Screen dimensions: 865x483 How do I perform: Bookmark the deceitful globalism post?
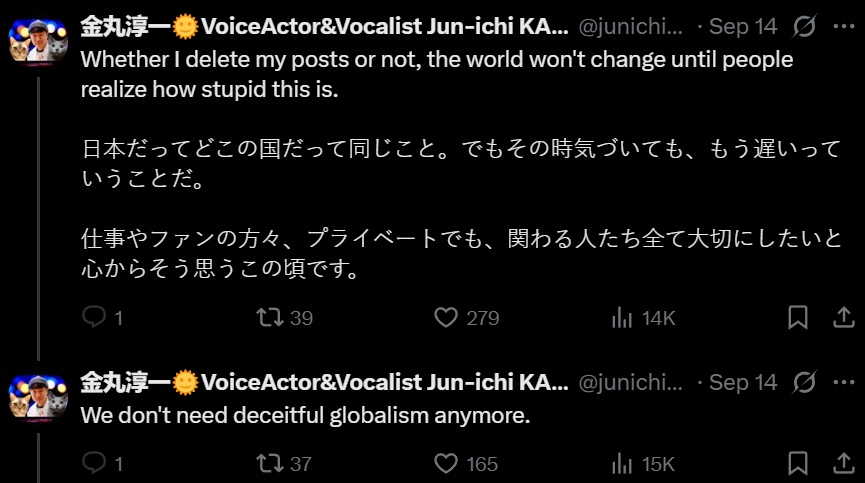click(x=798, y=463)
